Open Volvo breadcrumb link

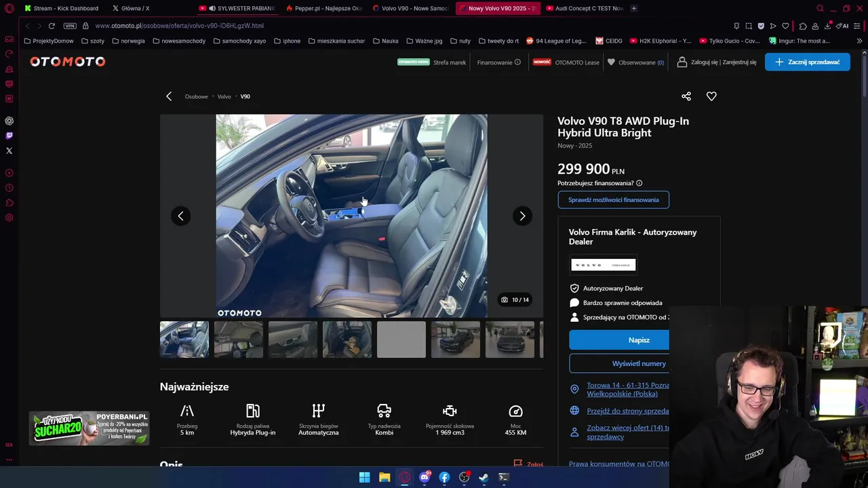pyautogui.click(x=224, y=97)
